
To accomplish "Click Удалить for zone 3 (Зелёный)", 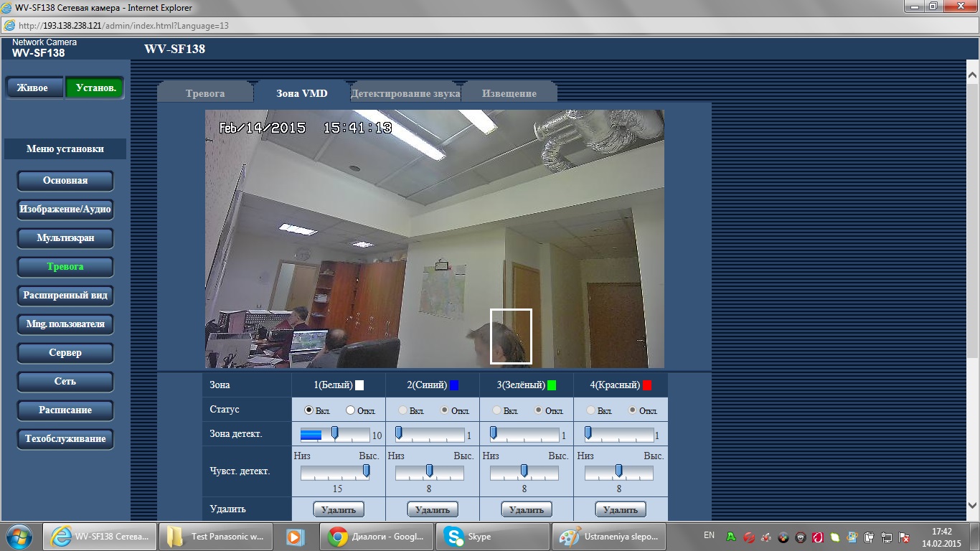I will 527,509.
